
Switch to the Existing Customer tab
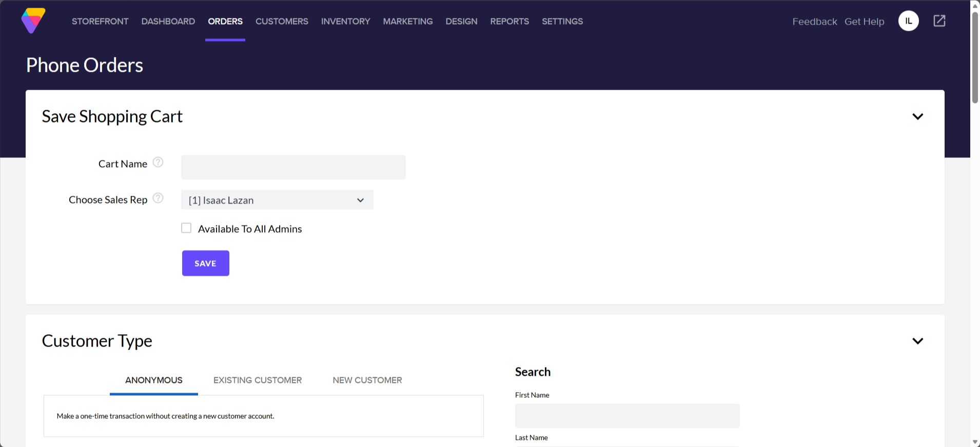[258, 380]
